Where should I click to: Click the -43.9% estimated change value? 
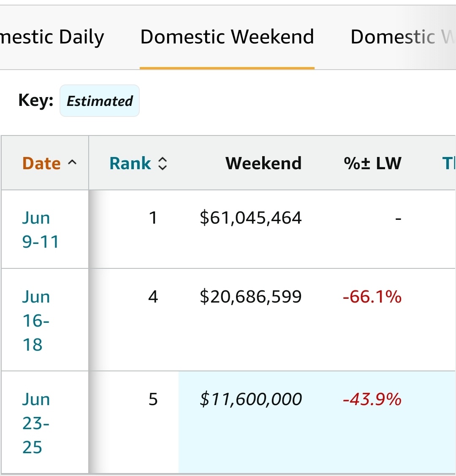click(372, 399)
